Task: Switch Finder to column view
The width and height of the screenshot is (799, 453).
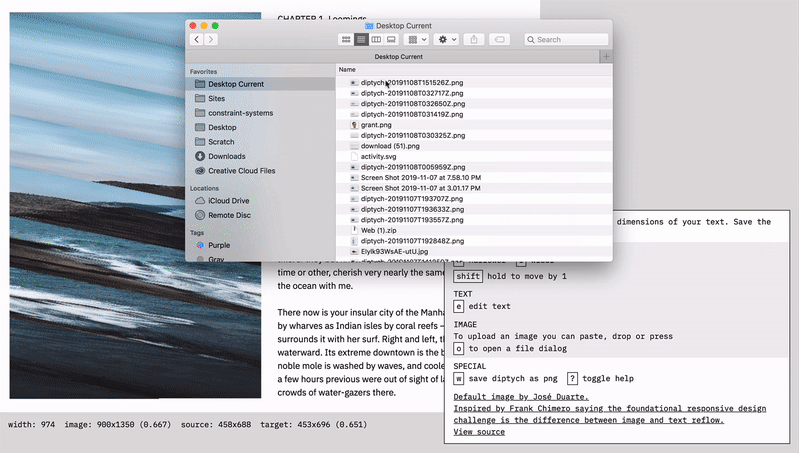Action: (376, 39)
